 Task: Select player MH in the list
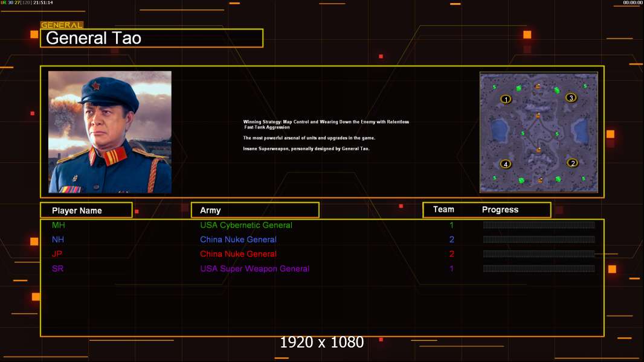coord(59,225)
